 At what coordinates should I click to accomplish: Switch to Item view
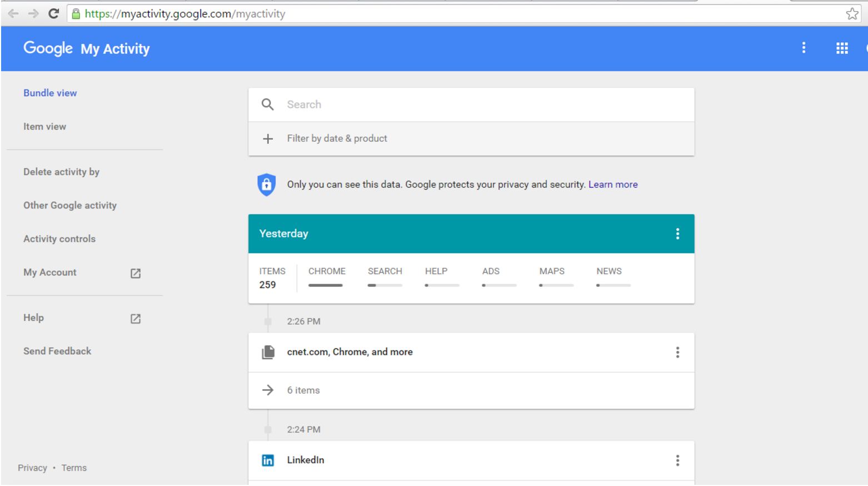click(x=44, y=127)
